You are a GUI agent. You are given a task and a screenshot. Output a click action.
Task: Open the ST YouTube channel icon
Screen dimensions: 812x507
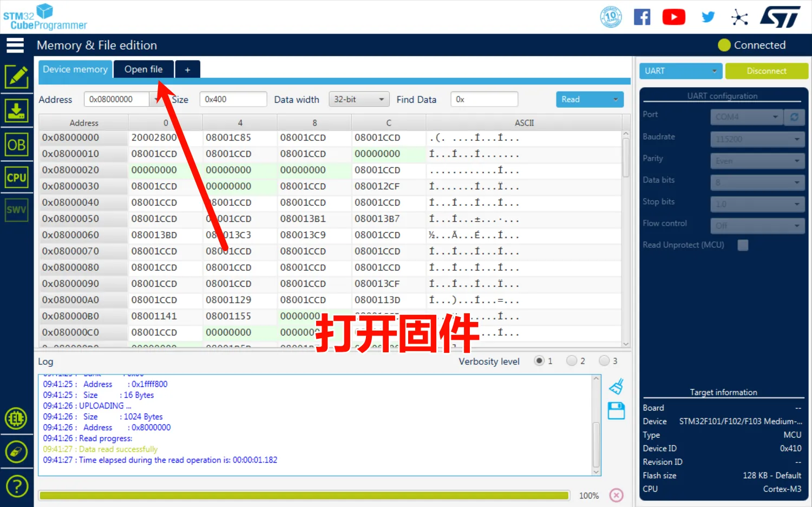click(x=673, y=17)
